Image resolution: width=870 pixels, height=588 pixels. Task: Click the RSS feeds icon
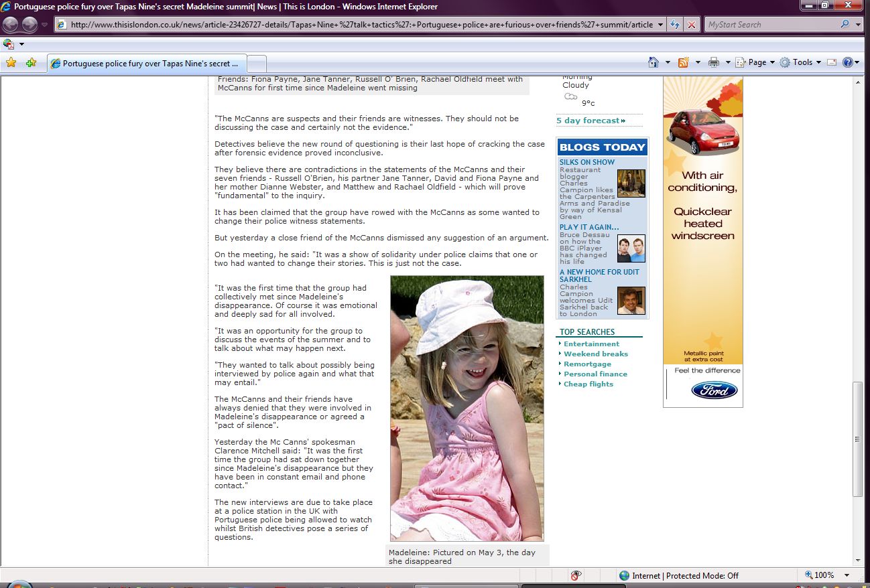[x=684, y=62]
